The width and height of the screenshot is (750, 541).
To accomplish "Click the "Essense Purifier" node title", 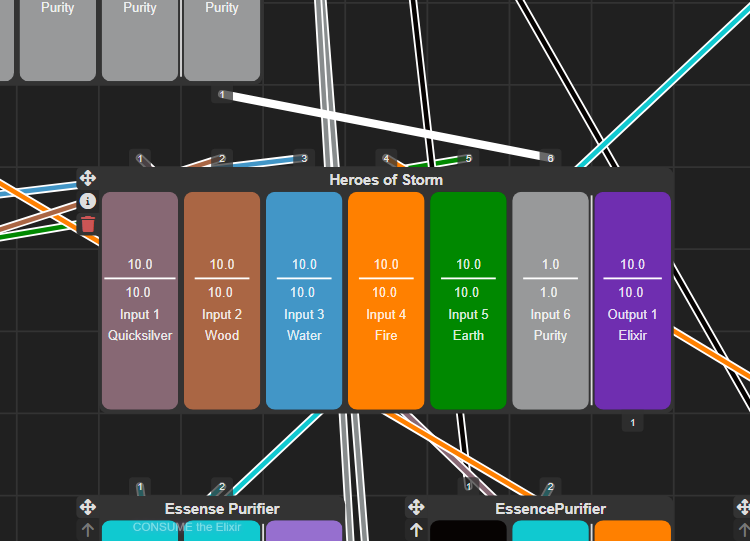I will [x=222, y=508].
